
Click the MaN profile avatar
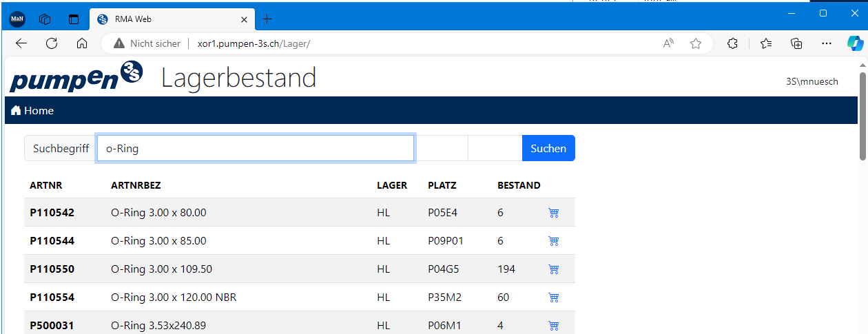17,19
